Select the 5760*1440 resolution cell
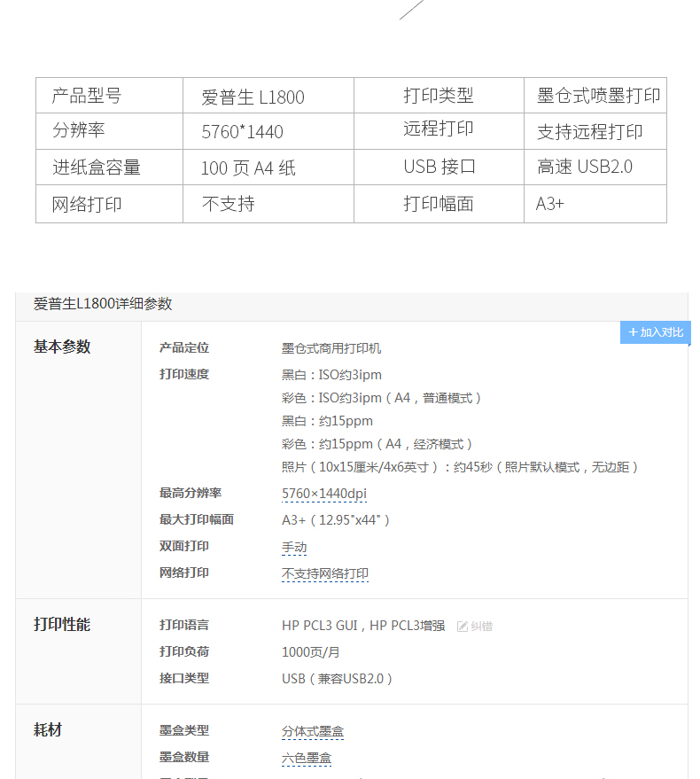The width and height of the screenshot is (700, 779). pos(268,131)
